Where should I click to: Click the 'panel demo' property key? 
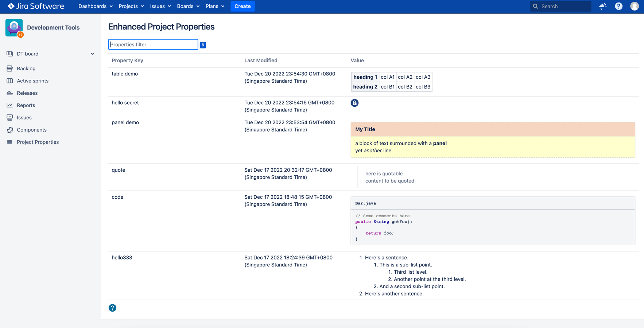tap(125, 122)
